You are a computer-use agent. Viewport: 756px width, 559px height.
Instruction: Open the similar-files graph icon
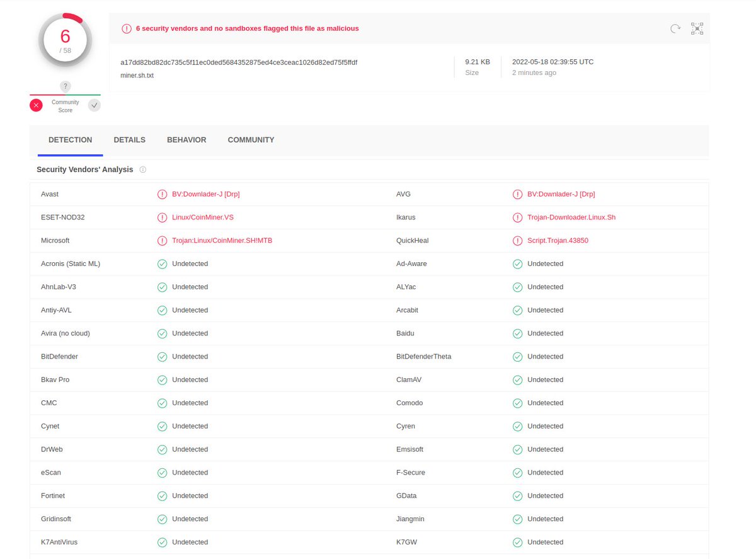697,28
